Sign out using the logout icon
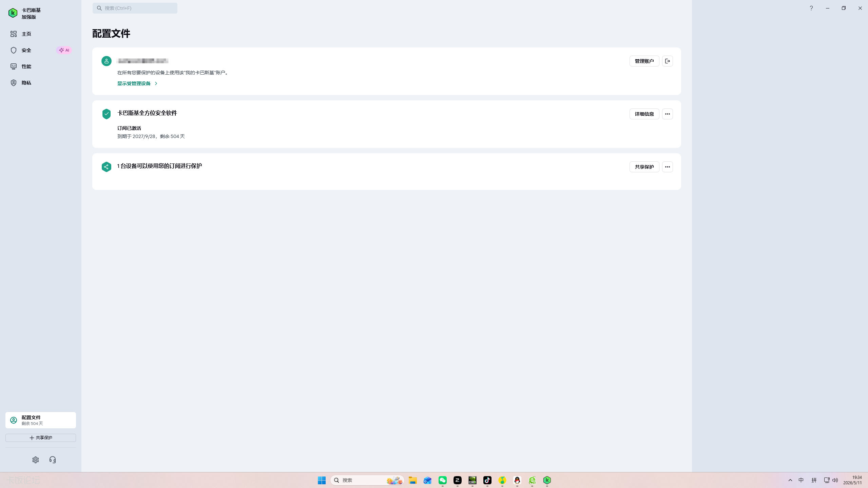868x488 pixels. [667, 61]
